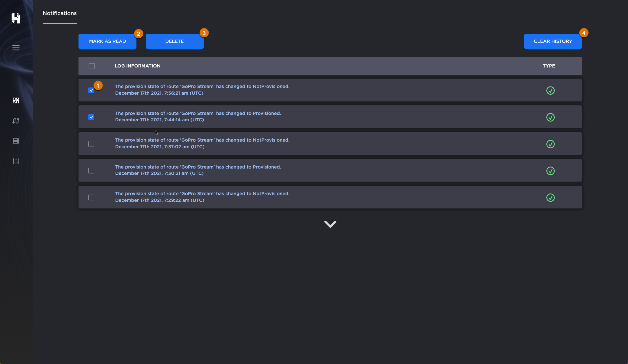Switch to the Notifications tab
The image size is (628, 364).
pos(60,13)
